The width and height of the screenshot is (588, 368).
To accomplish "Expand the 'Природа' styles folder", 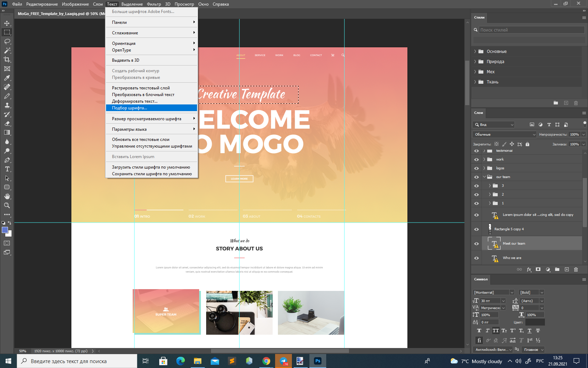I will coord(475,62).
